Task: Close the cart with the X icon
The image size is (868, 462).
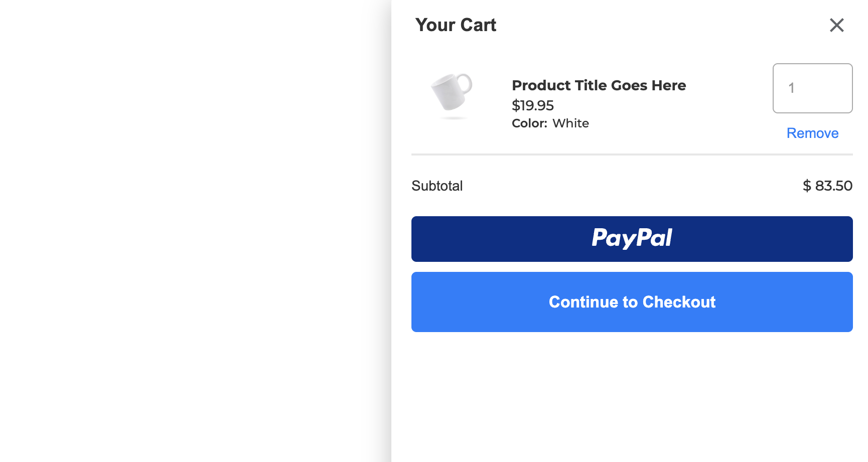Action: tap(836, 25)
